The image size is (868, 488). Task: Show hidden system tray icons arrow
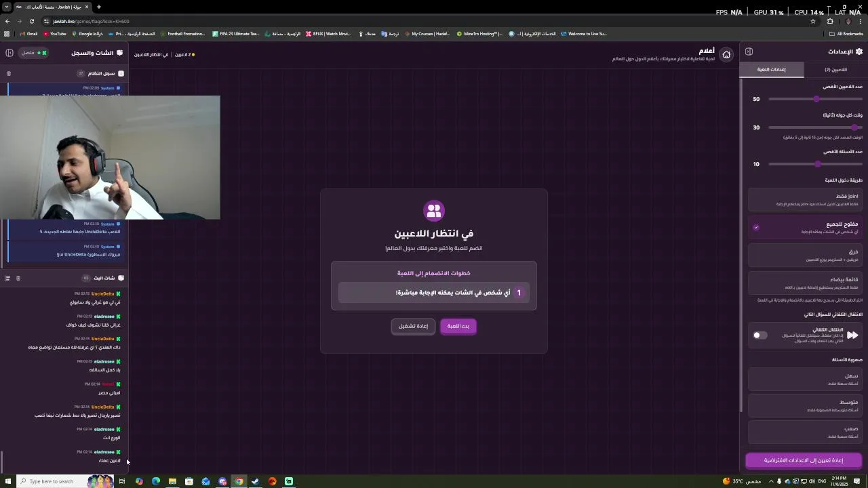tap(770, 481)
